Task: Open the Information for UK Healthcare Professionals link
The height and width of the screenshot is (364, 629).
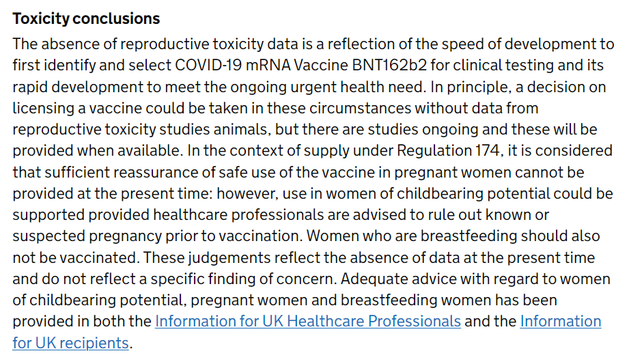Action: click(x=308, y=322)
